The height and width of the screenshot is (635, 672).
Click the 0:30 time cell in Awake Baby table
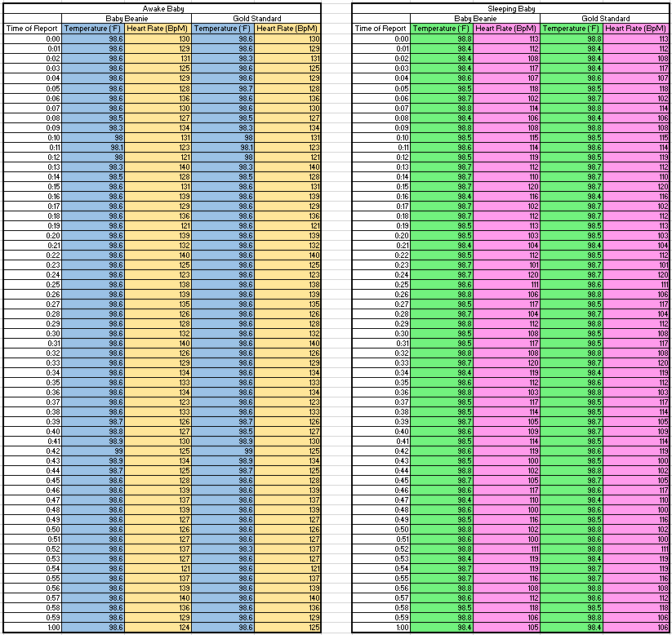(x=33, y=333)
